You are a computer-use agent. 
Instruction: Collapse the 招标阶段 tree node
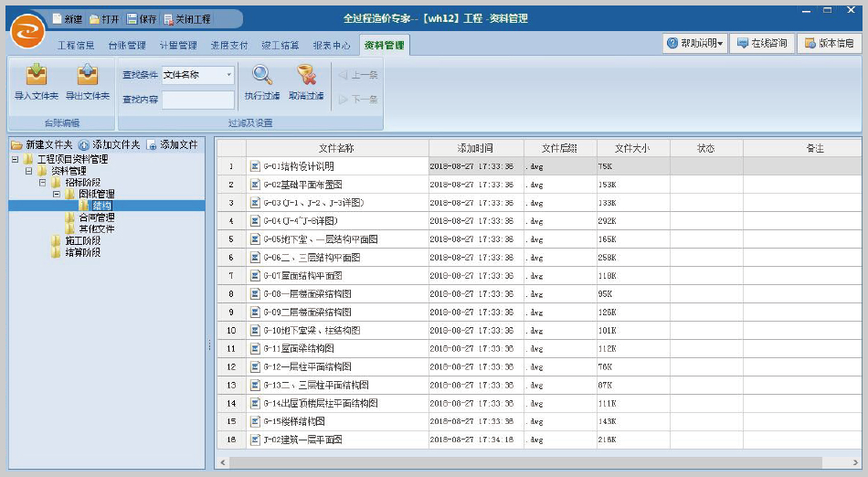(x=42, y=183)
